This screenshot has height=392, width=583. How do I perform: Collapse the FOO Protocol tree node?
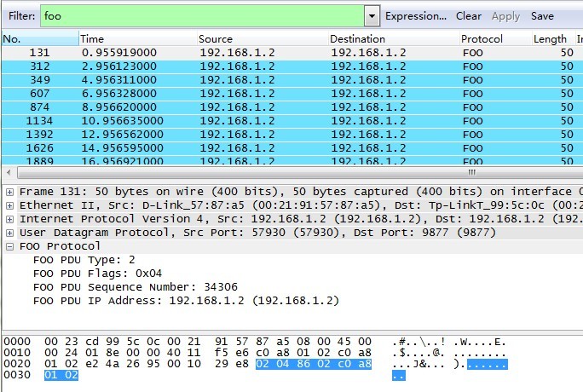[9, 247]
